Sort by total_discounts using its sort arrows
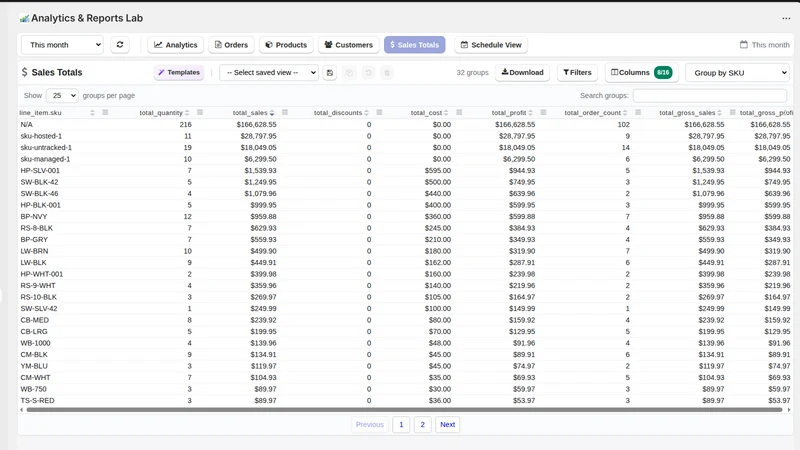Viewport: 800px width, 450px height. [x=366, y=113]
